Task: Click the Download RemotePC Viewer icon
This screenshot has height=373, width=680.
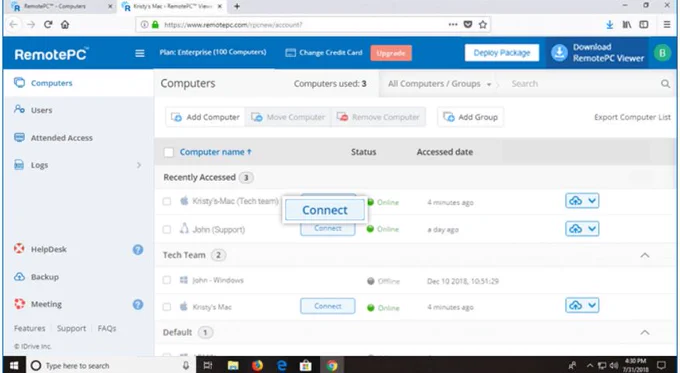Action: click(x=559, y=53)
